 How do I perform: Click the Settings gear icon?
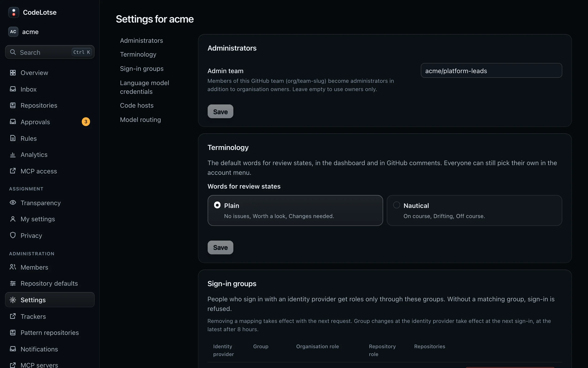click(x=13, y=300)
